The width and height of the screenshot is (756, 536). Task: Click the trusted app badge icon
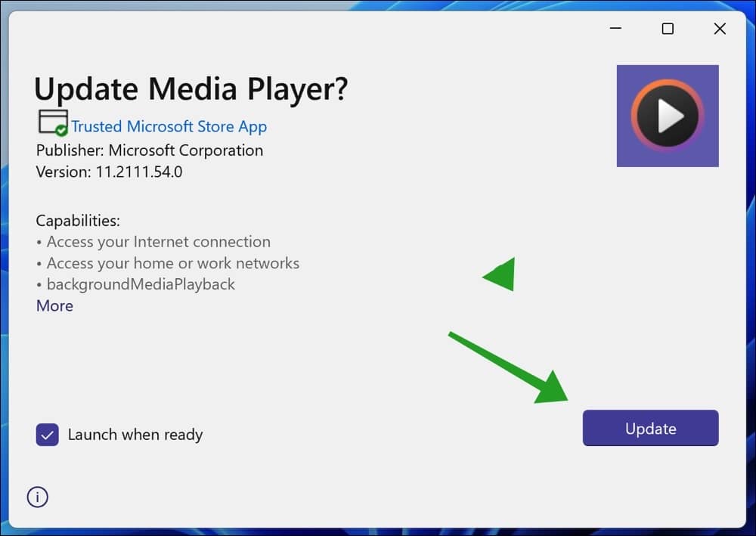(53, 122)
